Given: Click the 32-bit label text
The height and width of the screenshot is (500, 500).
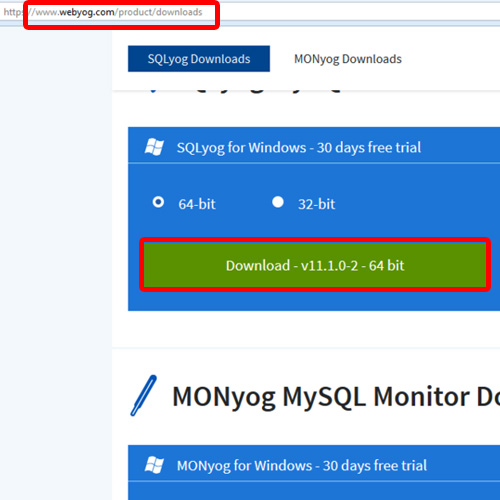Looking at the screenshot, I should tap(316, 204).
